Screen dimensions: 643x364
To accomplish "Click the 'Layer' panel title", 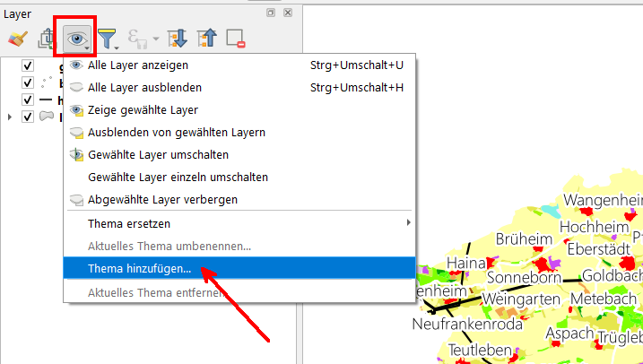I will (x=17, y=14).
